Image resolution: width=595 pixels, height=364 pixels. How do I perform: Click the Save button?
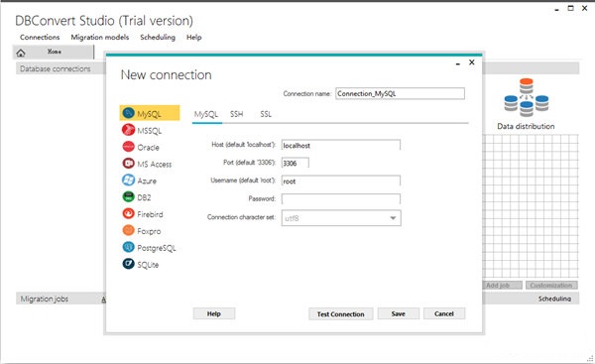click(x=399, y=313)
